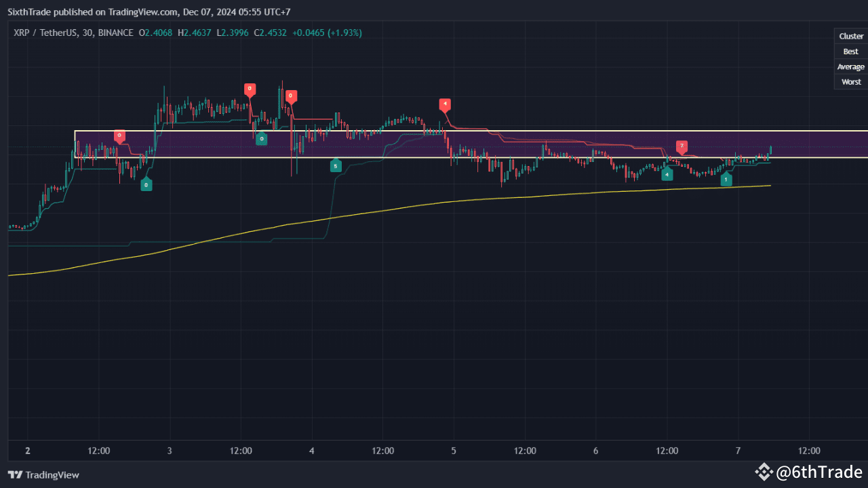This screenshot has width=868, height=488.
Task: Enable the Average display mode
Action: point(850,66)
